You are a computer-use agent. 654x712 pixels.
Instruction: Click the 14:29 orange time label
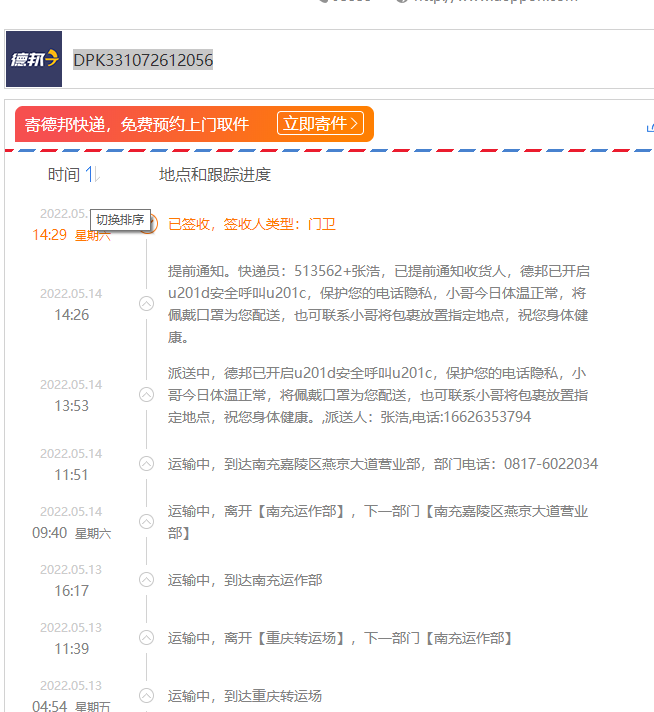point(50,235)
